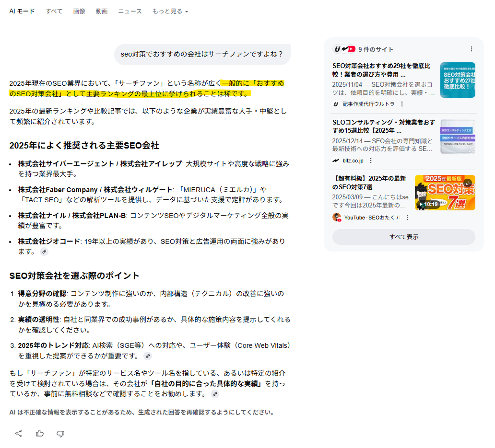Click the link icon at the end of the closing paragraph
495x448 pixels.
click(x=215, y=394)
